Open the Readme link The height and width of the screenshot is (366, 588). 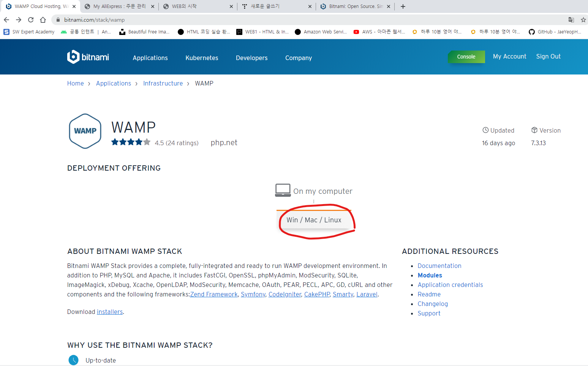(x=429, y=294)
